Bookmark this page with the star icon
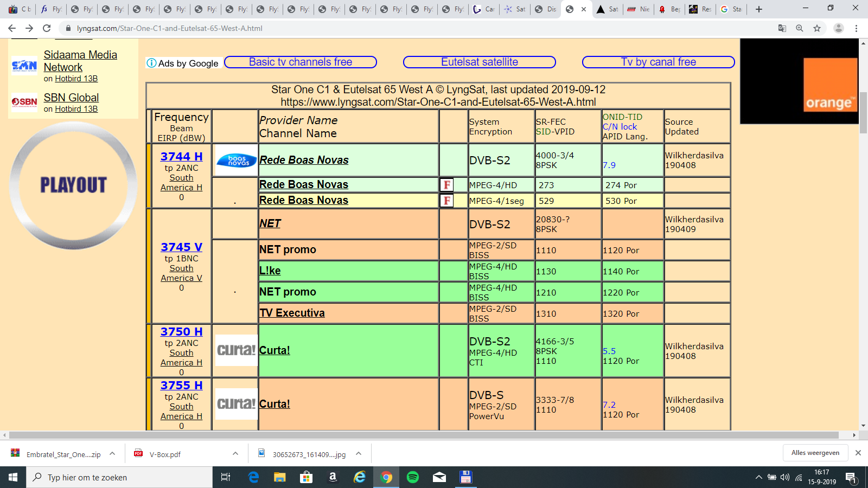This screenshot has width=868, height=488. coord(817,28)
